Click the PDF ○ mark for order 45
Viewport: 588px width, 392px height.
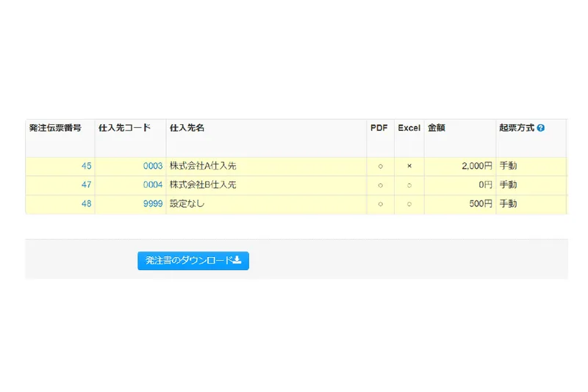pos(380,166)
